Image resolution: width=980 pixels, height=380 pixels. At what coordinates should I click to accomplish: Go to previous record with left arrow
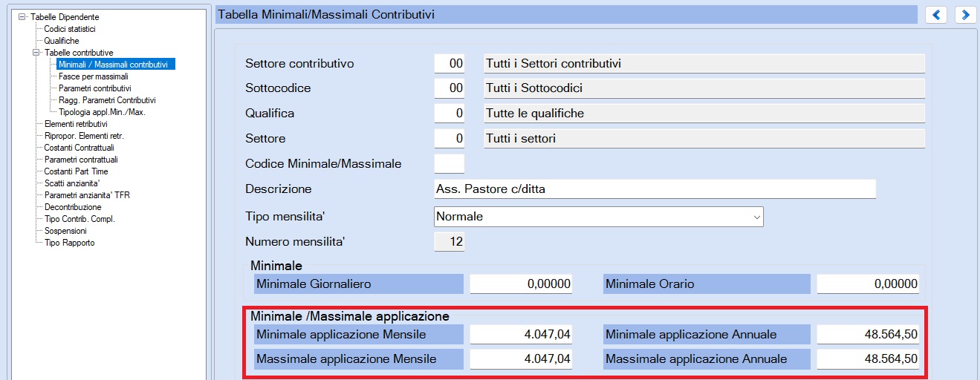click(x=935, y=15)
